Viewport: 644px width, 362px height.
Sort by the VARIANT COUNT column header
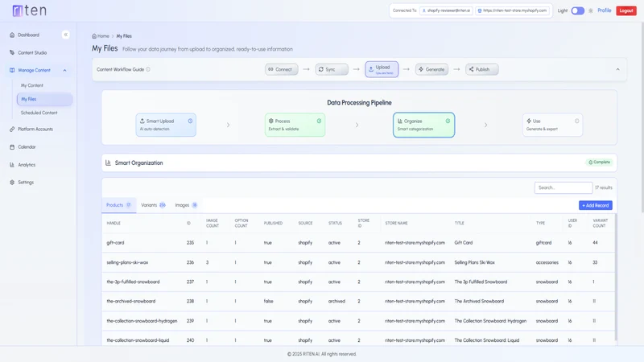[x=600, y=224]
